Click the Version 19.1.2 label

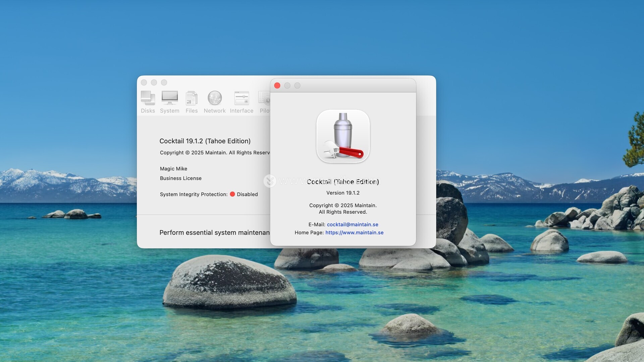click(x=343, y=193)
